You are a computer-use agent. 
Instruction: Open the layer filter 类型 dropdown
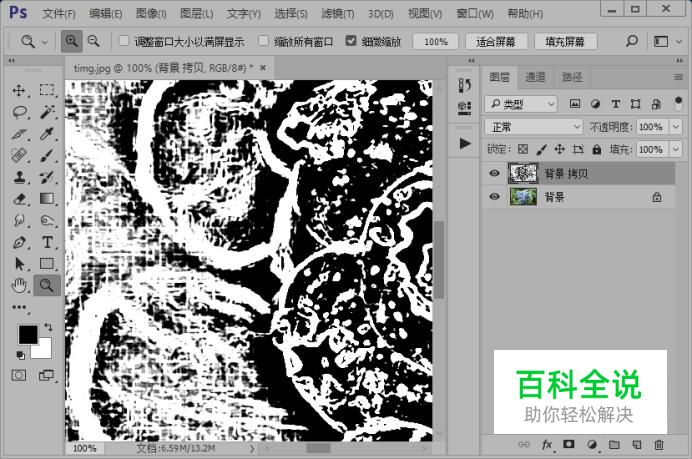pos(521,104)
